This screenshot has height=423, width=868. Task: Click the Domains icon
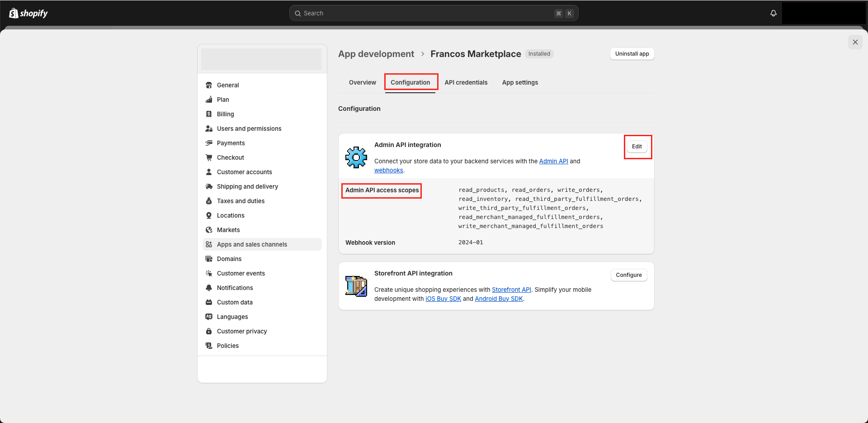[x=209, y=259]
